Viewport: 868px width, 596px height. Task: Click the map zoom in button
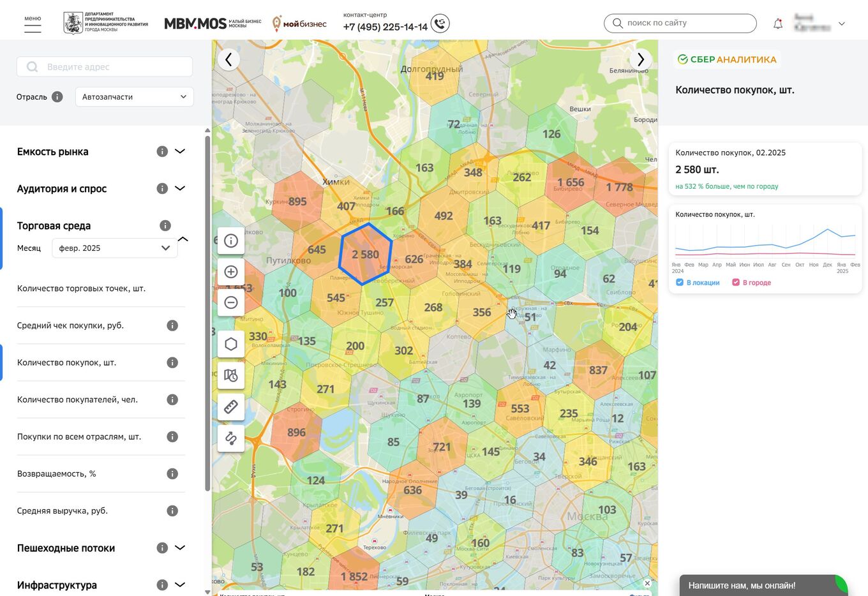[x=231, y=272]
